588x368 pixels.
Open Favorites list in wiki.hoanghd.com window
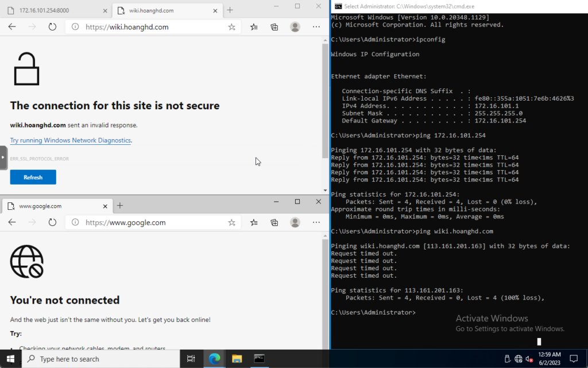pos(254,26)
